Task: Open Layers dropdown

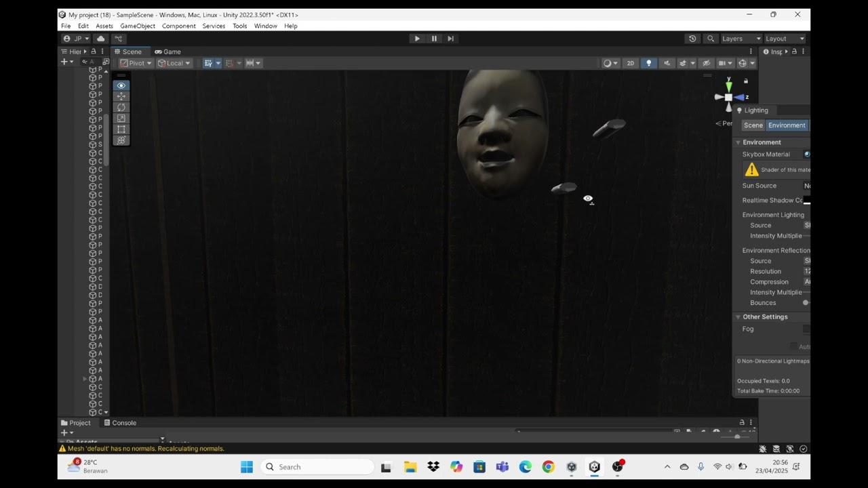Action: pos(741,39)
